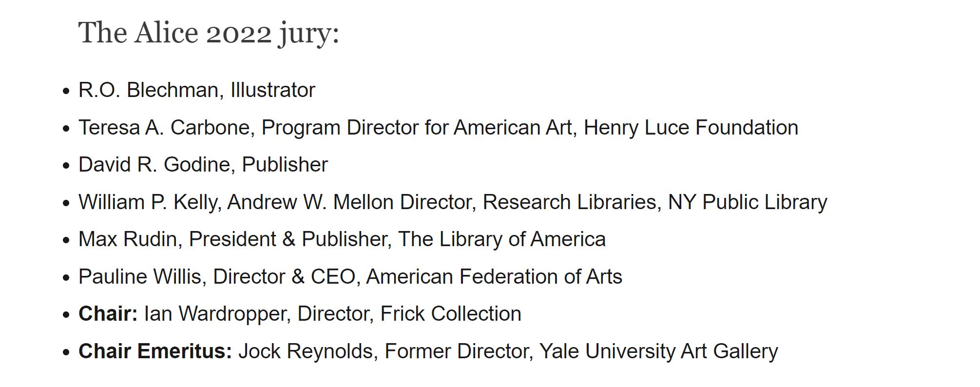This screenshot has height=387, width=980.
Task: Click the bold label "Chair Emeritus:"
Action: point(155,351)
